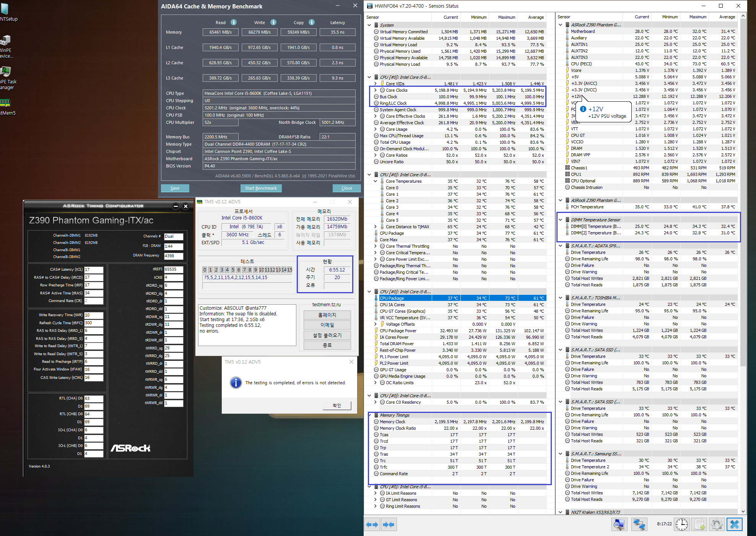Open the WinPE Device desktop icon
The width and height of the screenshot is (756, 536).
[x=7, y=47]
